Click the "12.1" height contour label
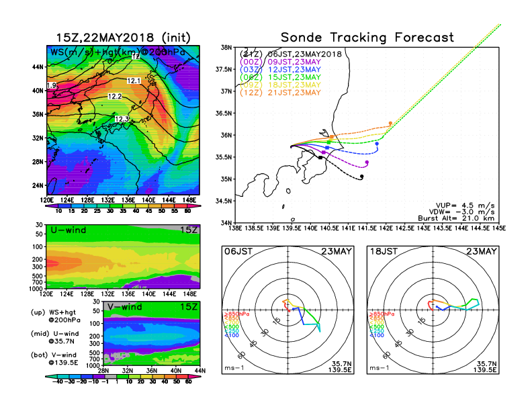 point(134,81)
